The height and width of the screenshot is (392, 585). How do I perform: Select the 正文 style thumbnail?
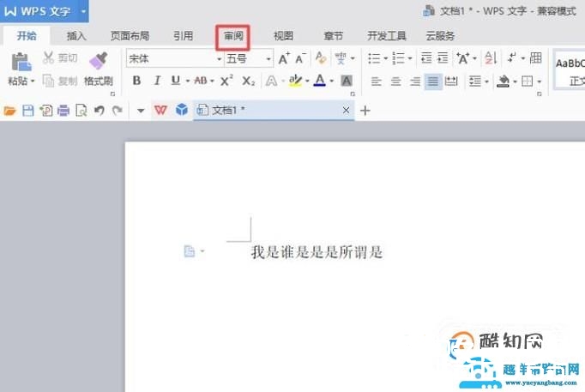[570, 71]
